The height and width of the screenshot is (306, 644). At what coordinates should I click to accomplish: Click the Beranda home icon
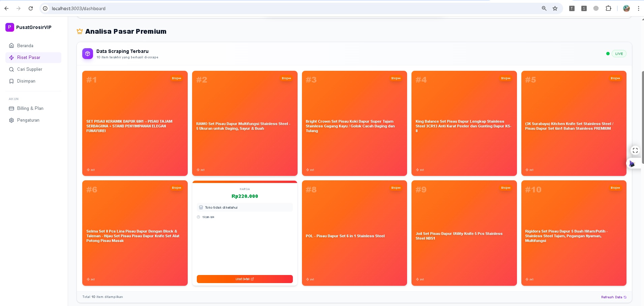[11, 45]
